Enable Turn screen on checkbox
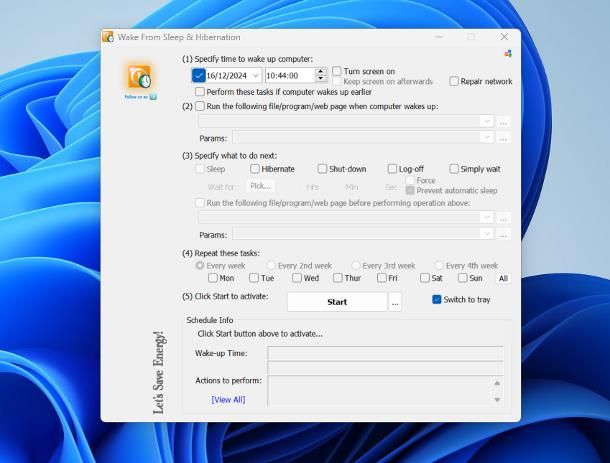The image size is (610, 463). coord(337,71)
